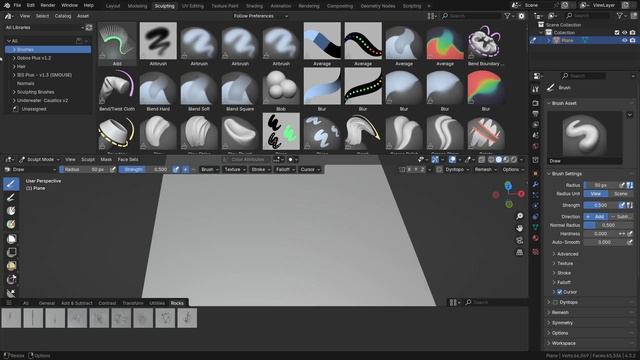Open the Object Data green triangle tab

click(536, 227)
